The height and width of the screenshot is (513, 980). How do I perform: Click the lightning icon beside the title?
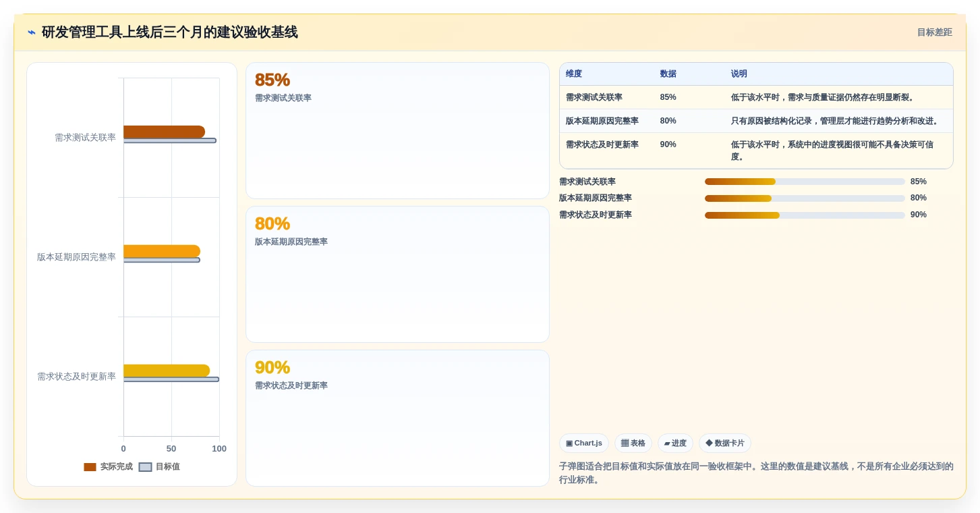pyautogui.click(x=32, y=32)
